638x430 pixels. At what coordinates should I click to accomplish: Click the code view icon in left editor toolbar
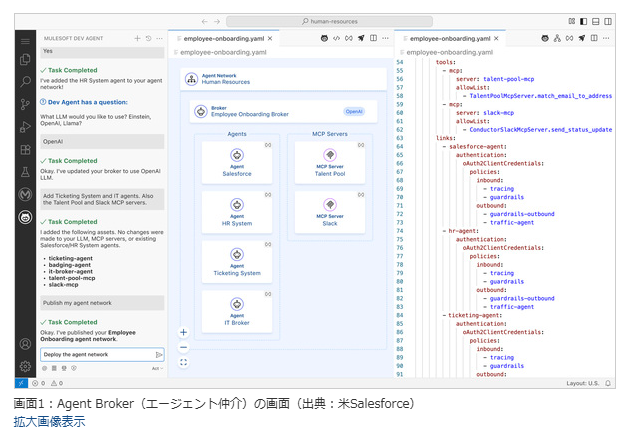click(x=336, y=38)
